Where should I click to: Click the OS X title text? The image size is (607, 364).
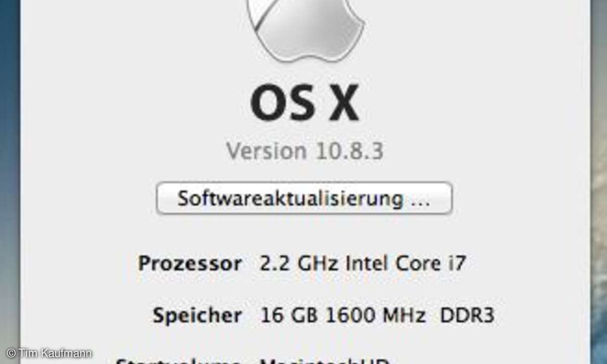click(x=305, y=104)
